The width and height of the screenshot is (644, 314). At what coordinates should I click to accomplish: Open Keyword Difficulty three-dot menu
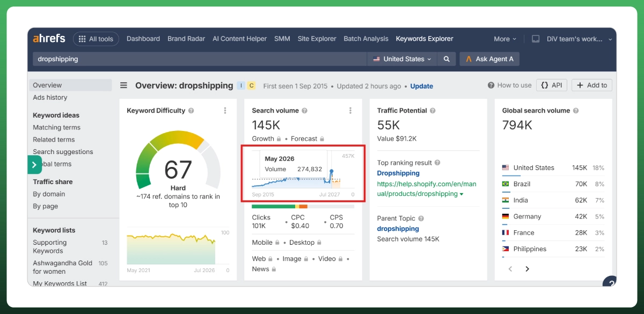[225, 111]
